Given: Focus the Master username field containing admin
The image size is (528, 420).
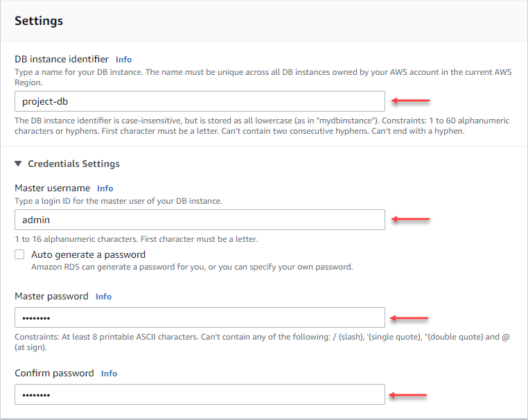Looking at the screenshot, I should [x=200, y=220].
